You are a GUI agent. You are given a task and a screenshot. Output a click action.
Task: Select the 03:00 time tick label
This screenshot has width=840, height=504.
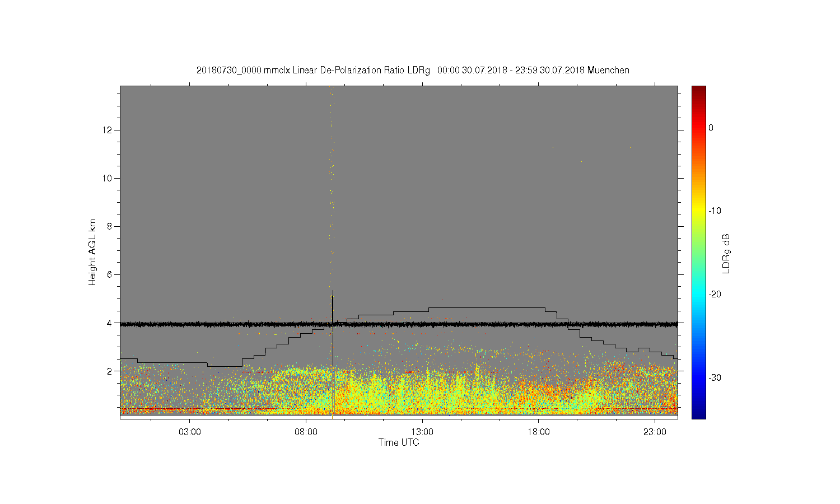coord(190,432)
